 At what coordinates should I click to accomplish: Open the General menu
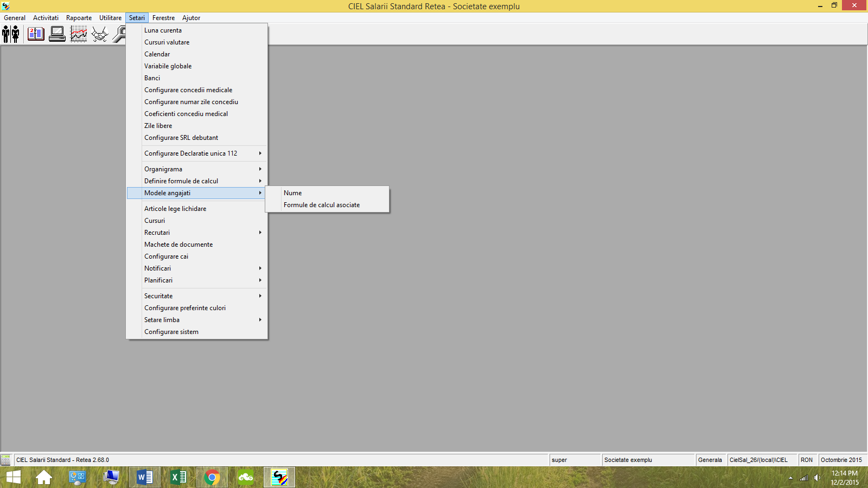pos(15,18)
